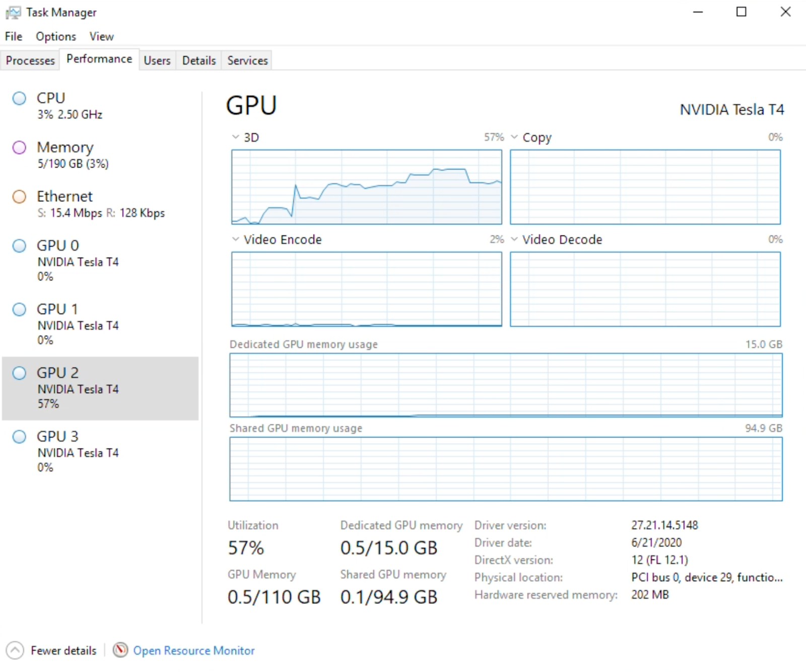Open the Video Encode engine dropdown
Viewport: 806px width, 672px height.
pos(235,239)
